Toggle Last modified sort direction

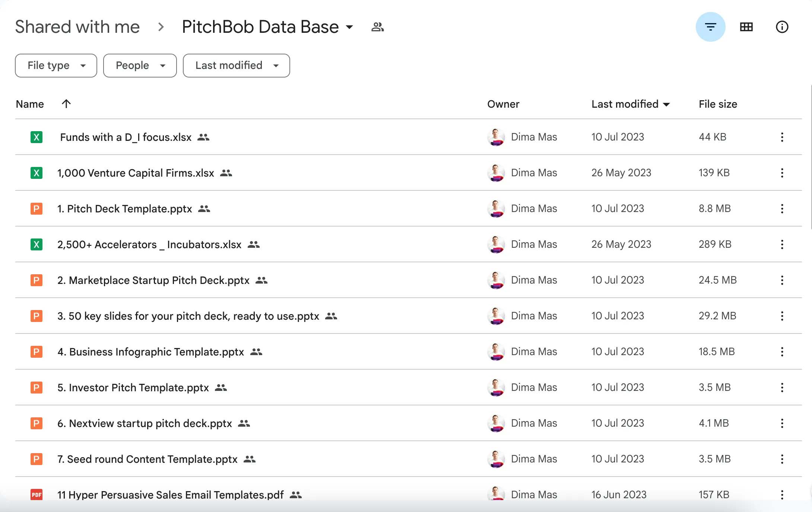[666, 104]
